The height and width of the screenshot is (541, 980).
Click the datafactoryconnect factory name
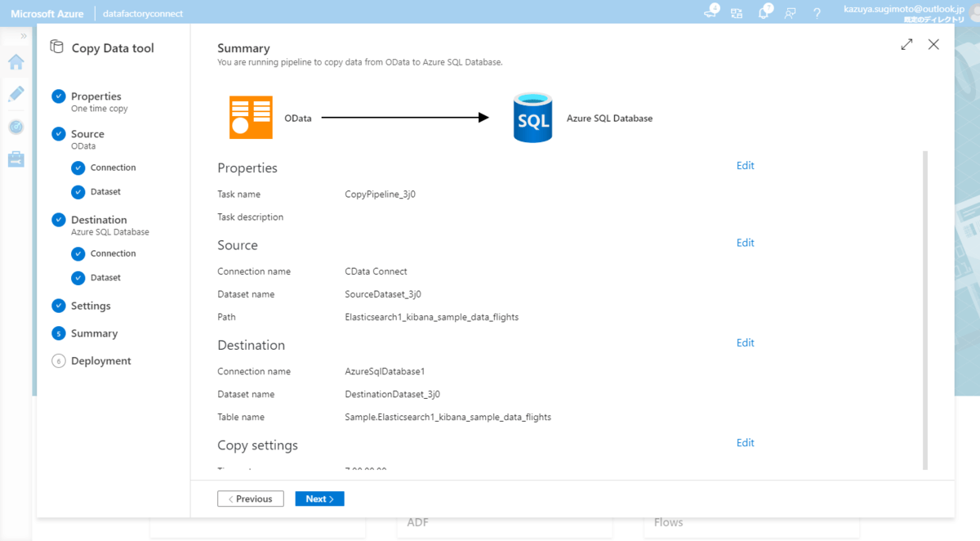tap(143, 14)
